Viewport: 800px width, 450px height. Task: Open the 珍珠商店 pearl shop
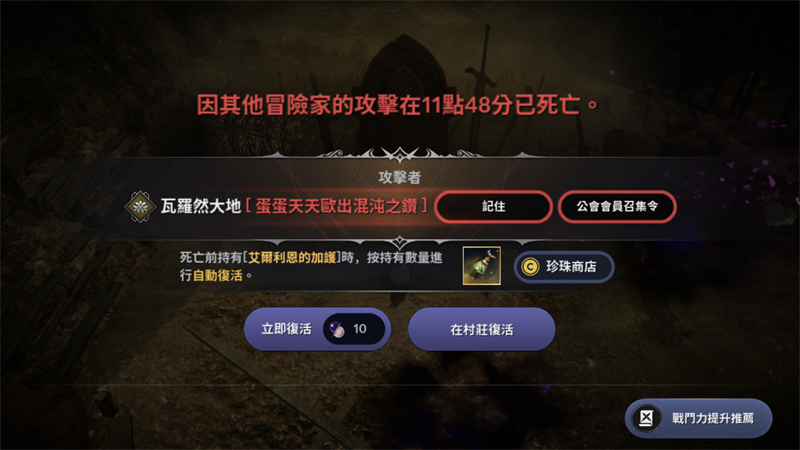tap(564, 267)
